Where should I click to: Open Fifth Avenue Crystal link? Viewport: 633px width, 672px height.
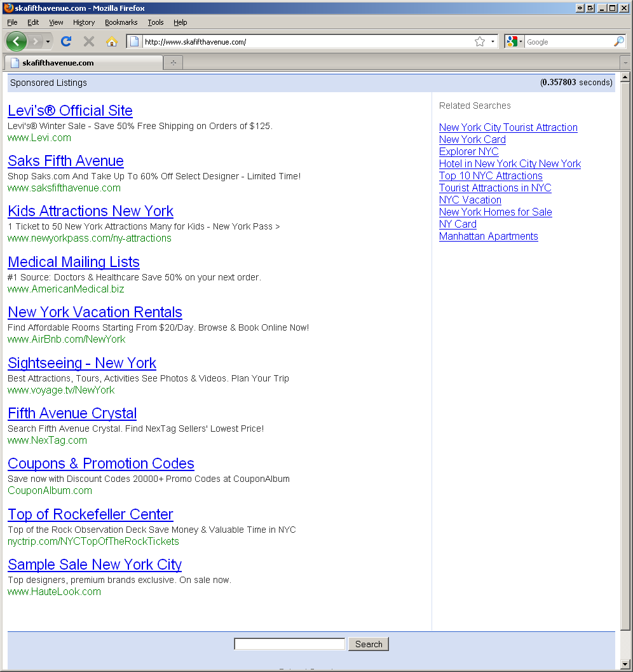click(x=72, y=413)
